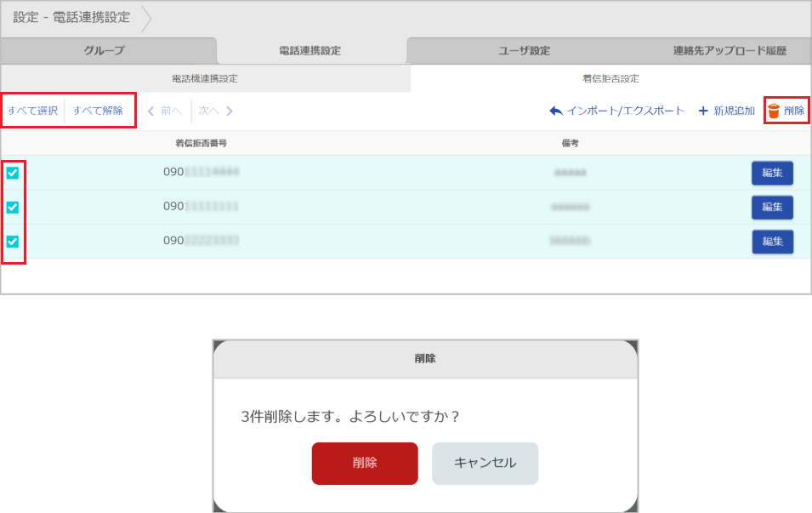Screen dimensions: 812x513
Task: Edit the first blocked phone number
Action: [771, 173]
